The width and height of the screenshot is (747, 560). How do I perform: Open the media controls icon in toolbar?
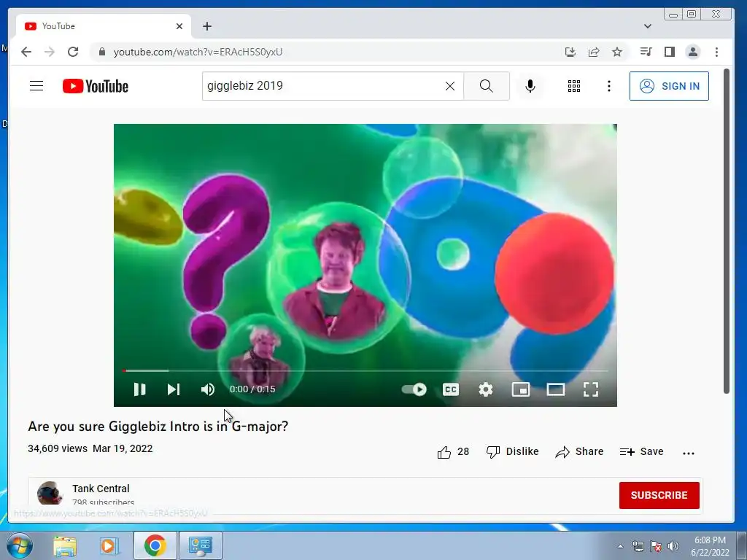646,52
